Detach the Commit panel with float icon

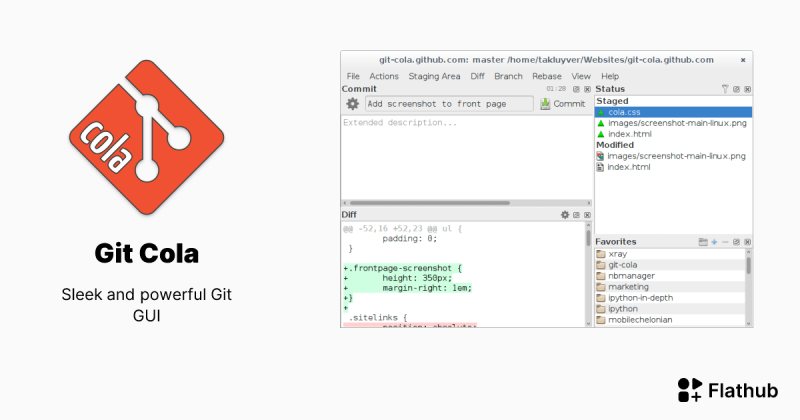click(x=577, y=89)
